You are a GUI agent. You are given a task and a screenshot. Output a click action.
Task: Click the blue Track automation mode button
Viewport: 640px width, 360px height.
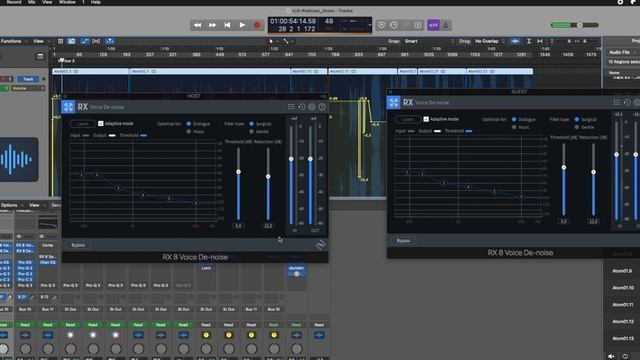click(28, 79)
